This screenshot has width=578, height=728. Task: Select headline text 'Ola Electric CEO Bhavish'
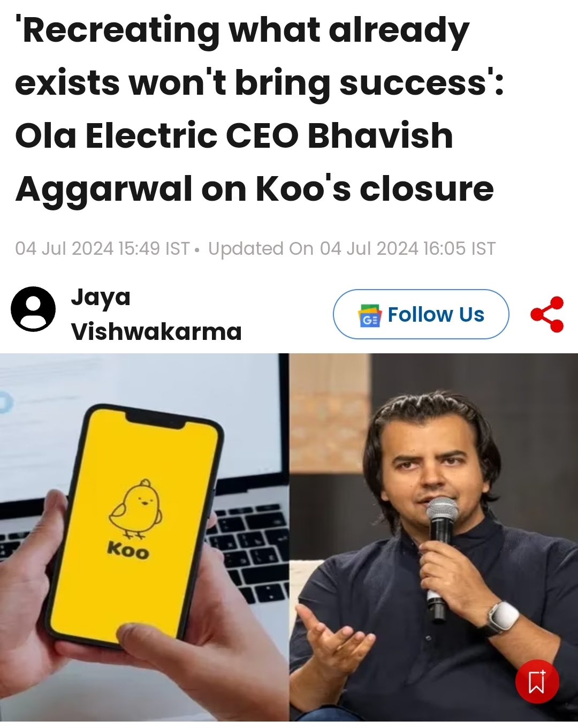pos(234,135)
